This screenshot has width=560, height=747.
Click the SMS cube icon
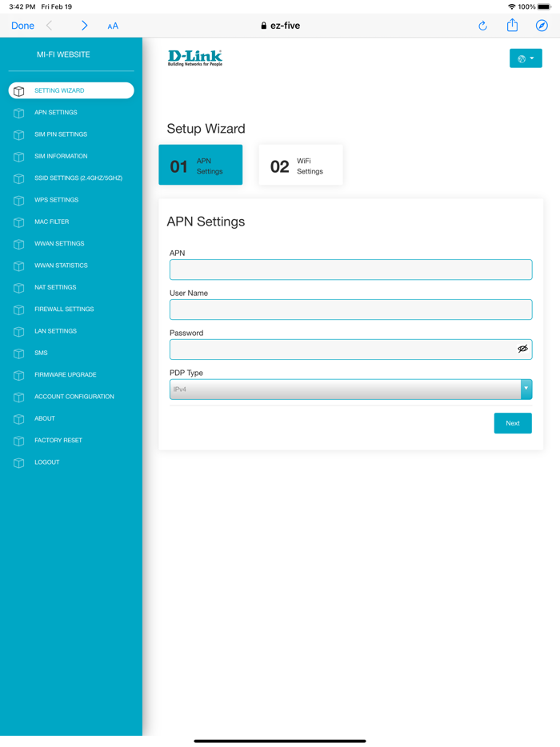click(x=18, y=354)
